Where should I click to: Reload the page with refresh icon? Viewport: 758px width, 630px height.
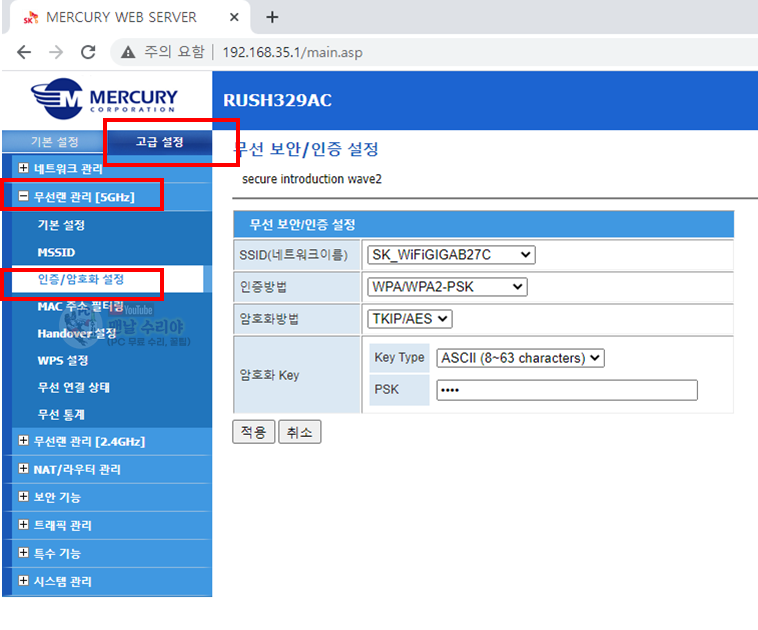click(88, 52)
